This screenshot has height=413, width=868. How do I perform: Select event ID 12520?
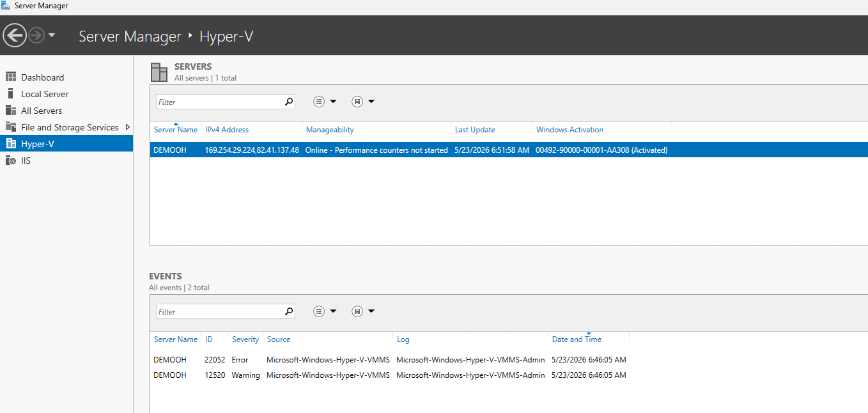pyautogui.click(x=215, y=375)
